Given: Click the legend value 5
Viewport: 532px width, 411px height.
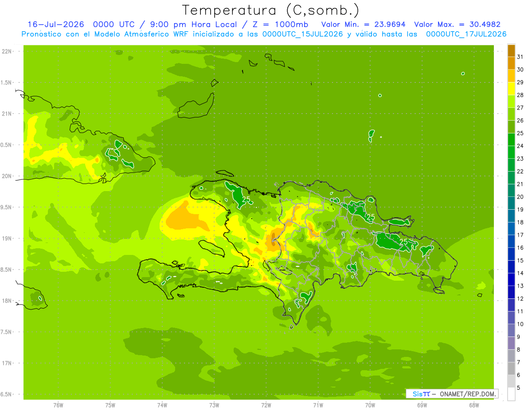Looking at the screenshot, I should [519, 388].
